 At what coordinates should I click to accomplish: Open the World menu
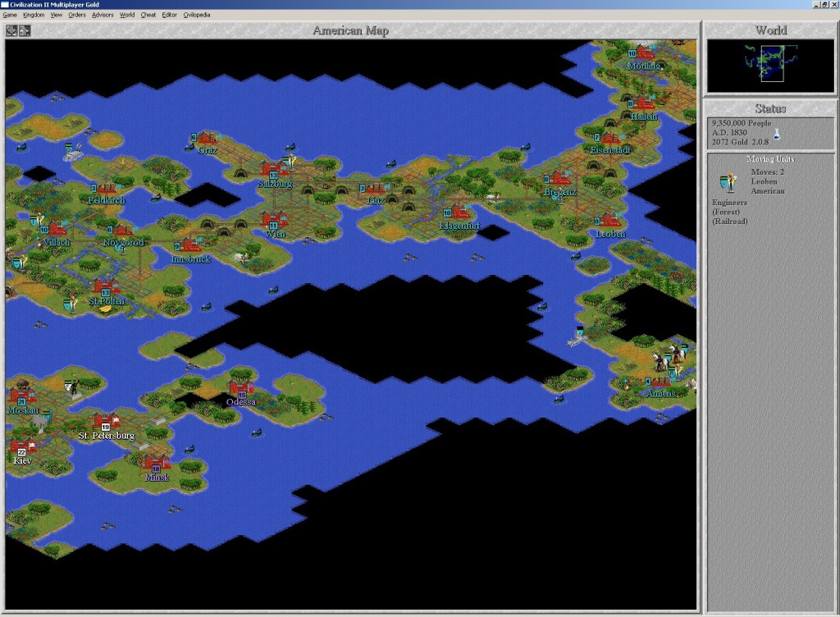click(x=127, y=15)
